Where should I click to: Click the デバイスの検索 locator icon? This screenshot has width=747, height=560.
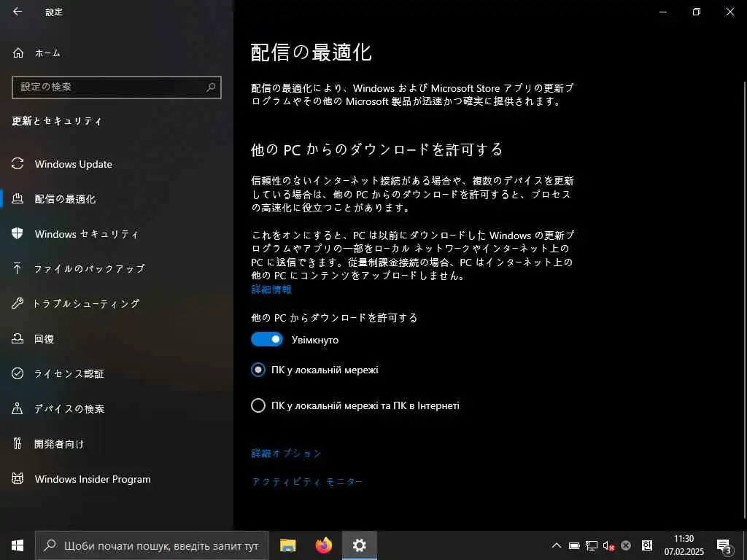[18, 408]
